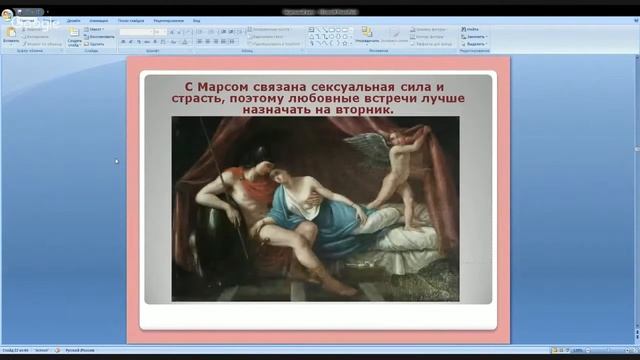Toggle Bold formatting in Font group
640x360 pixels.
123,42
